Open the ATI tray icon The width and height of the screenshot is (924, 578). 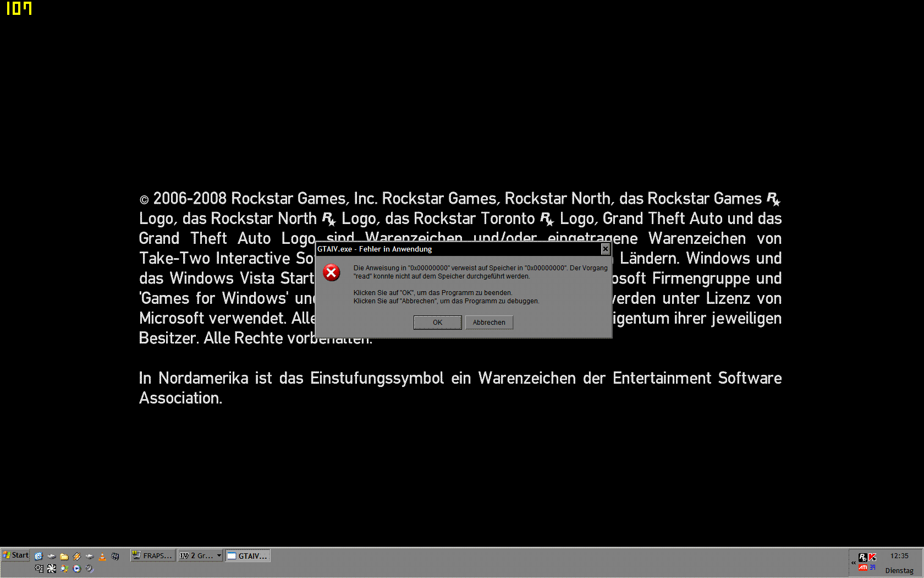[863, 568]
